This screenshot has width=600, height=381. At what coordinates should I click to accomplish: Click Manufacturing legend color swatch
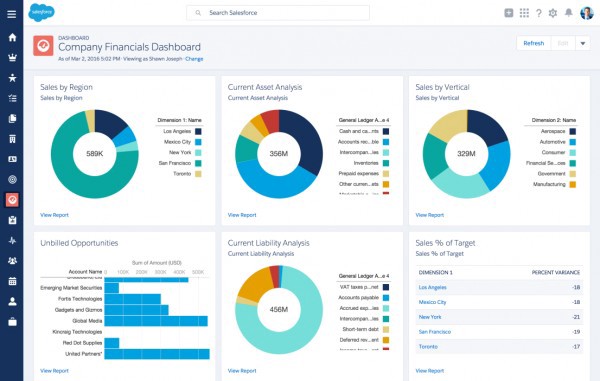[x=572, y=184]
